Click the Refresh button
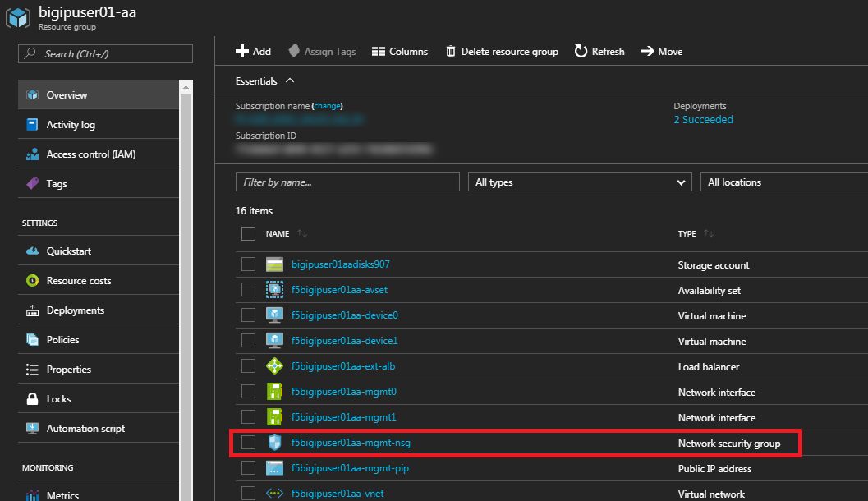 599,52
